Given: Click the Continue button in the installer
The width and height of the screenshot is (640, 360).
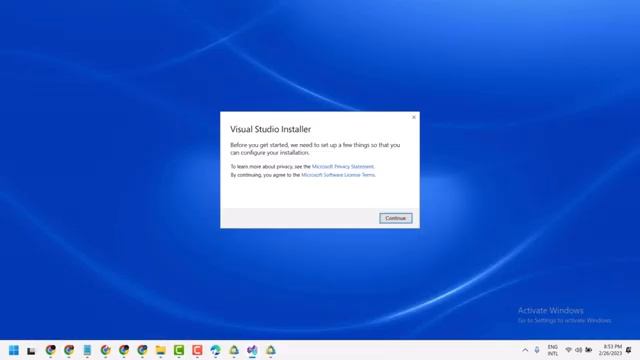Looking at the screenshot, I should (396, 218).
